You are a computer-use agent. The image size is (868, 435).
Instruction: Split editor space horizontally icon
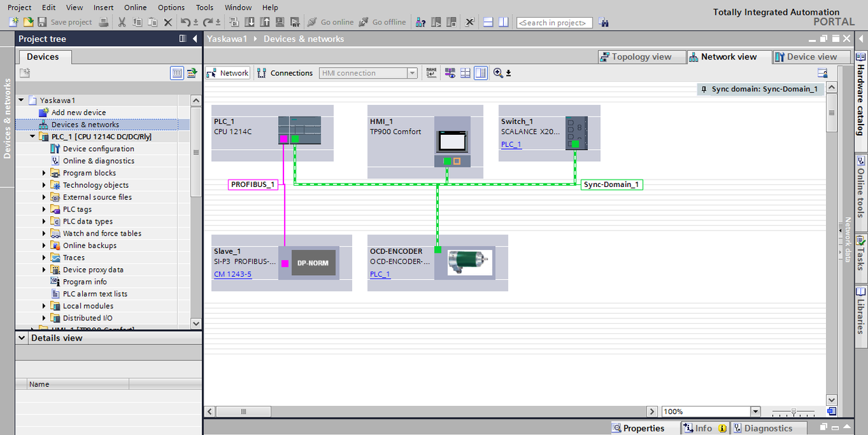488,22
